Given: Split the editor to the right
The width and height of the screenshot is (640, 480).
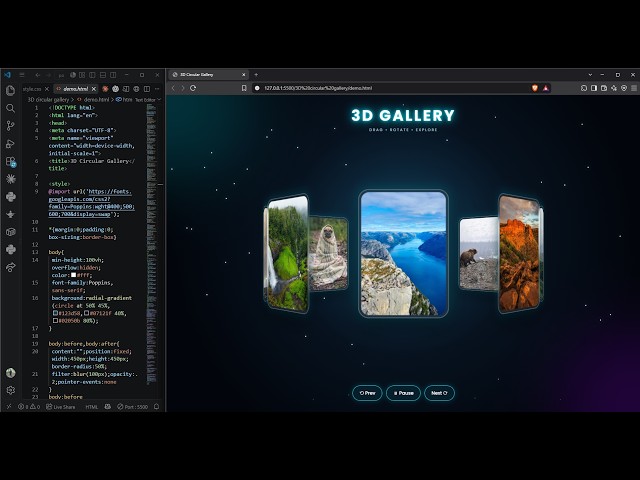Looking at the screenshot, I should coord(147,89).
